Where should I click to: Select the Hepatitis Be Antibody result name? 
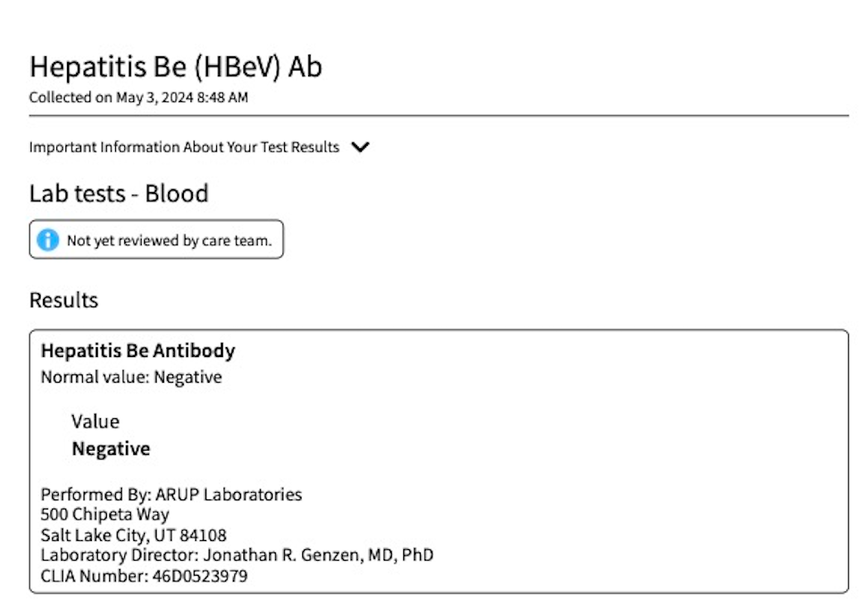[x=137, y=350]
